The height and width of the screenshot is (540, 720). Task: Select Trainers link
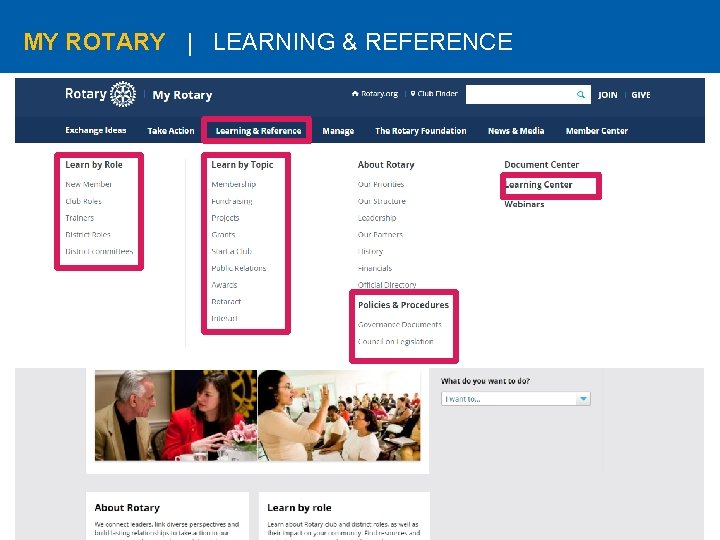point(79,218)
